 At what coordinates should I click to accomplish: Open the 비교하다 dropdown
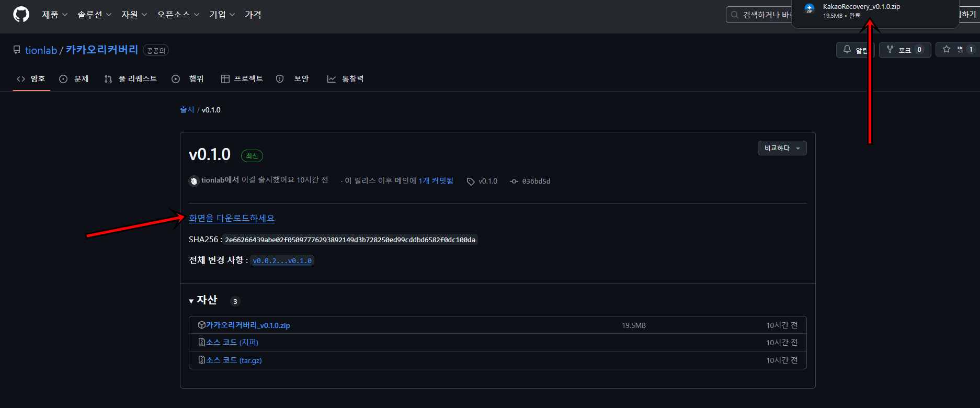(x=782, y=148)
